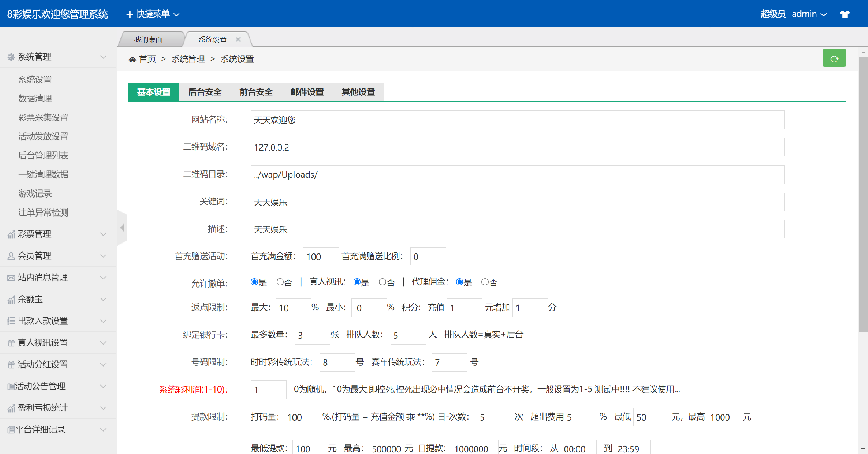Viewport: 868px width, 454px height.
Task: Switch to the 后台安全 tab
Action: point(205,92)
